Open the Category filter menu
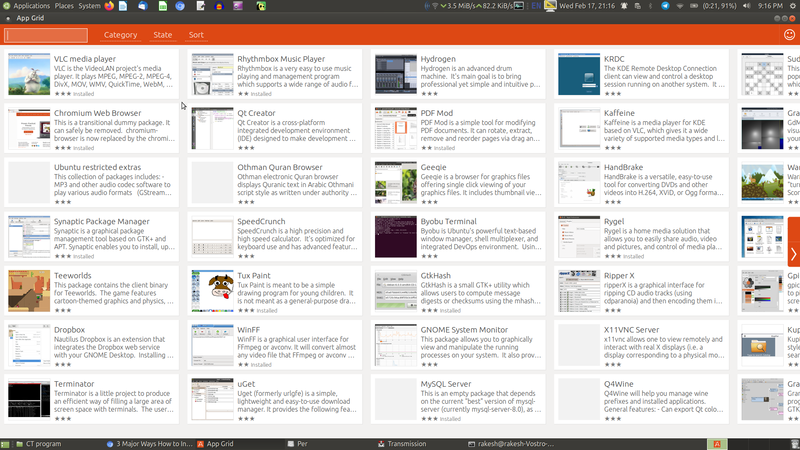Viewport: 800px width, 450px height. [x=120, y=35]
